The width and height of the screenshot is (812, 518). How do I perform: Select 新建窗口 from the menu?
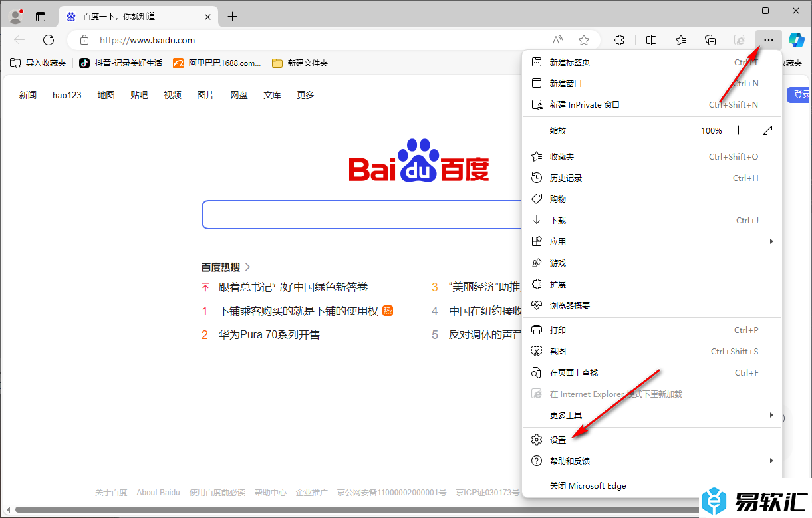pos(652,83)
